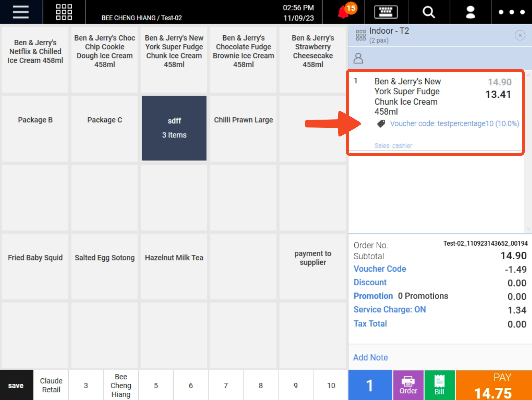Click the voucher tag icon on order item
Viewport: 532px width, 400px height.
(381, 124)
